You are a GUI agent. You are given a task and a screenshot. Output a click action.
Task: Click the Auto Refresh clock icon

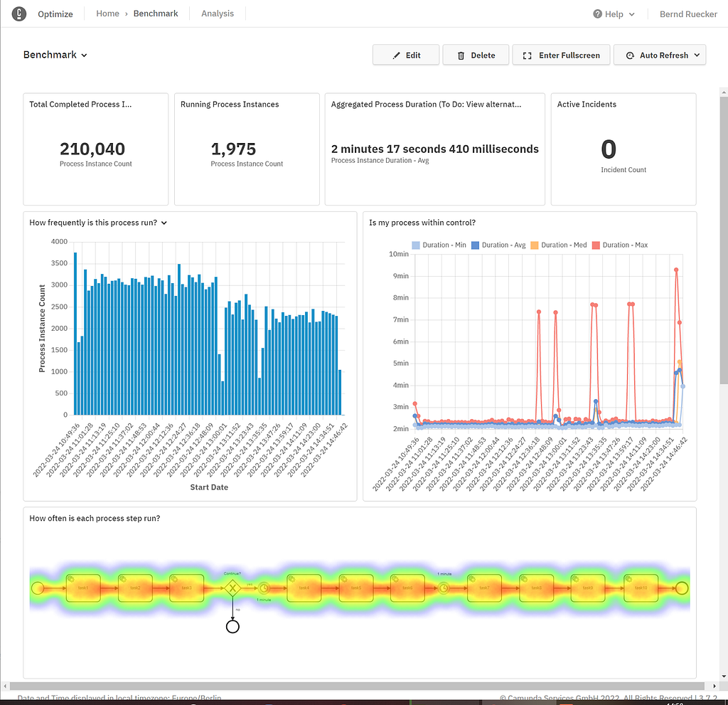630,55
